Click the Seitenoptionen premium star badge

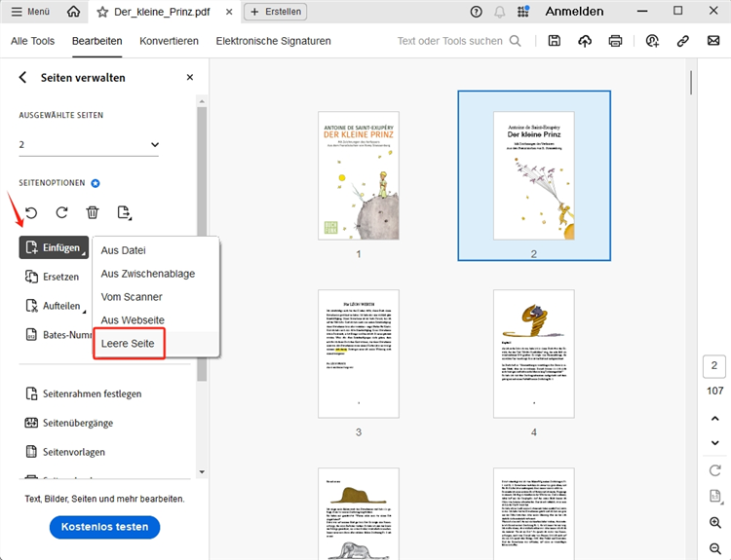[96, 183]
